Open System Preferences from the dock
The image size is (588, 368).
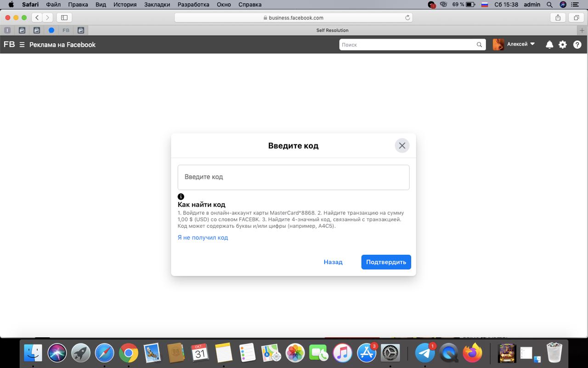[x=390, y=353]
